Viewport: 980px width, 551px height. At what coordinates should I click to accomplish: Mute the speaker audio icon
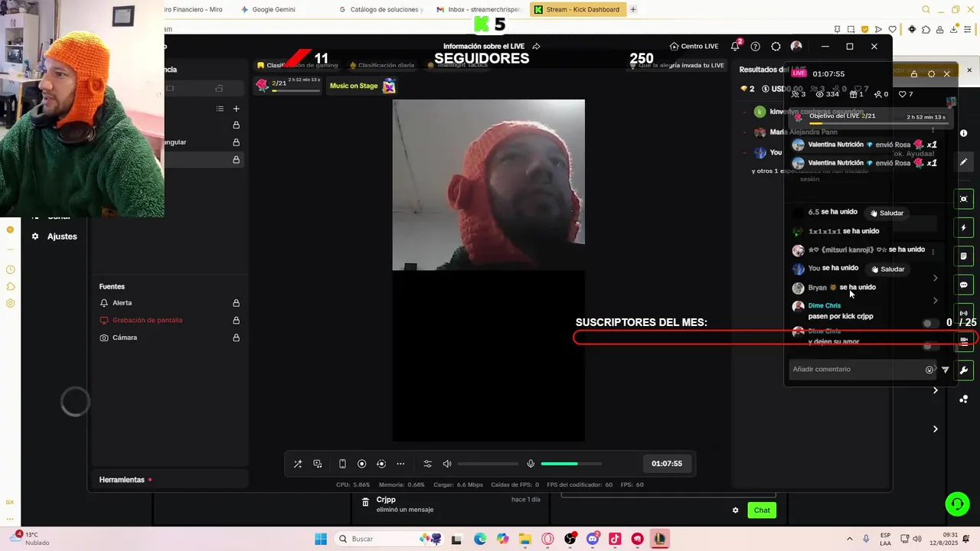[447, 464]
